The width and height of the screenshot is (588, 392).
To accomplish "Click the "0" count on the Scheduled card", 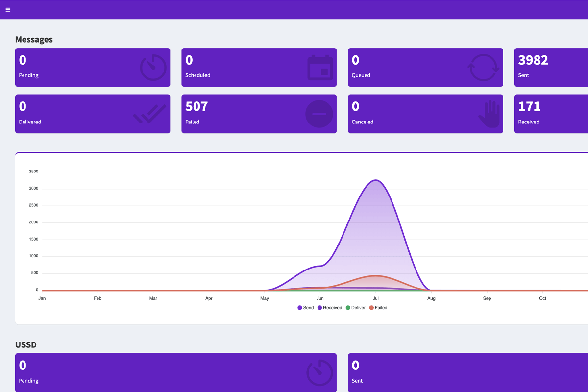I will 189,60.
